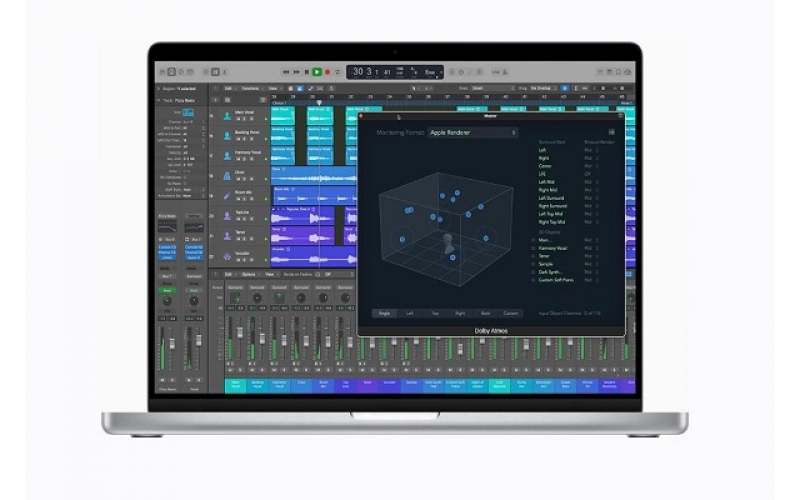Start playback with the green Play button

(317, 72)
